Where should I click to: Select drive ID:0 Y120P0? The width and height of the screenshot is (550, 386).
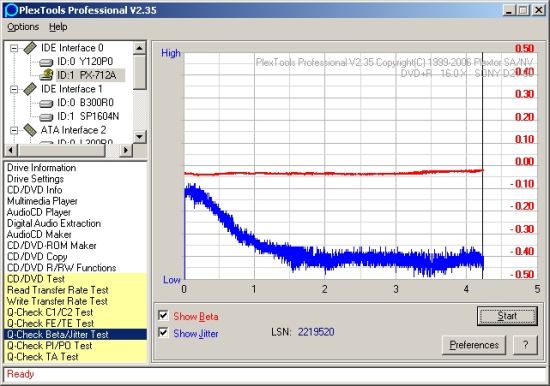[85, 61]
